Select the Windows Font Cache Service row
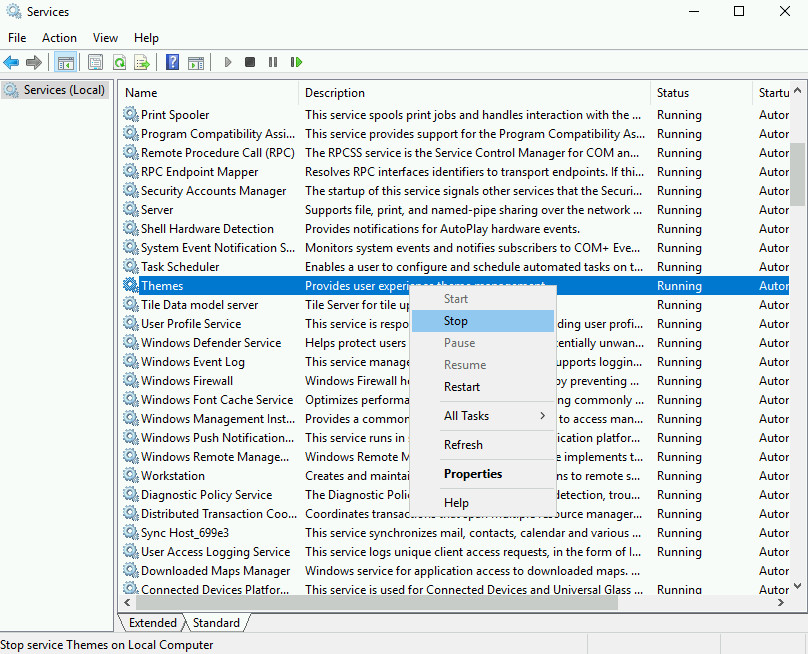 click(455, 399)
